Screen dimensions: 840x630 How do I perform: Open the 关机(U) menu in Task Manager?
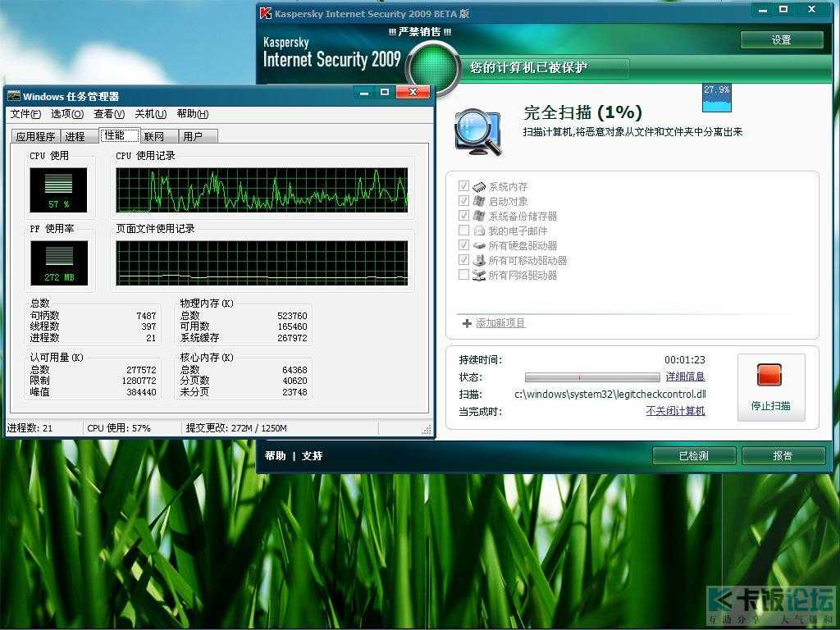click(x=151, y=113)
